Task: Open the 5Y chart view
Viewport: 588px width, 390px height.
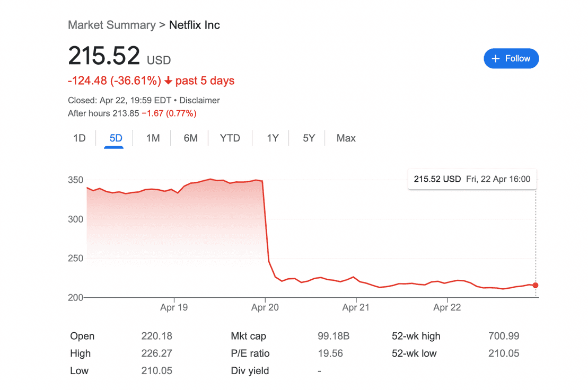Action: pyautogui.click(x=309, y=138)
